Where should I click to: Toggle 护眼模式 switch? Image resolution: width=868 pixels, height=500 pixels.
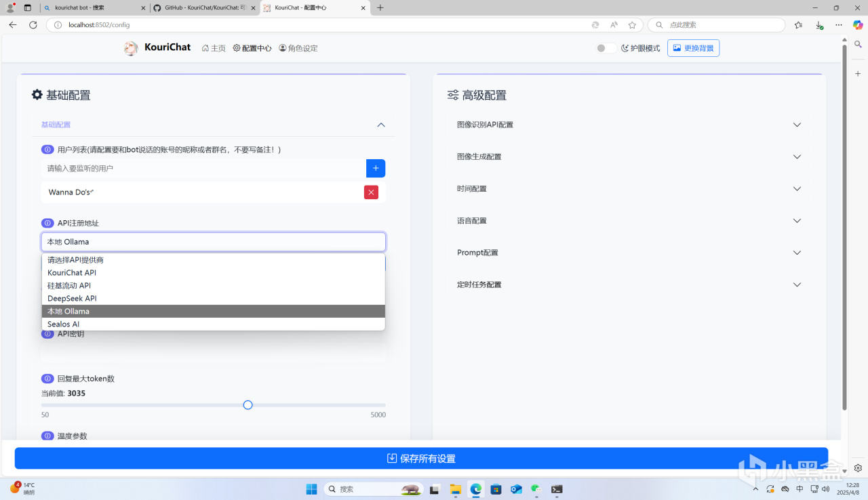606,48
